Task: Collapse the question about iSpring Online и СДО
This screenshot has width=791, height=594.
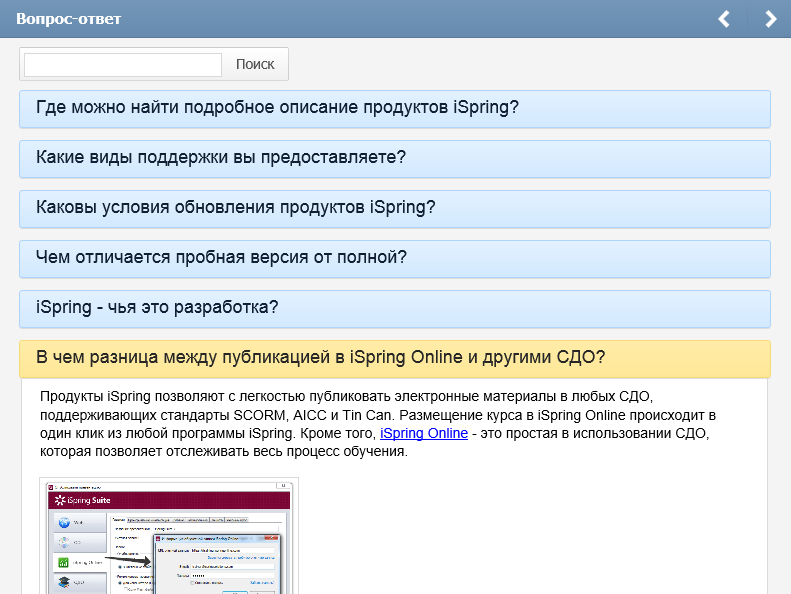Action: click(x=395, y=359)
